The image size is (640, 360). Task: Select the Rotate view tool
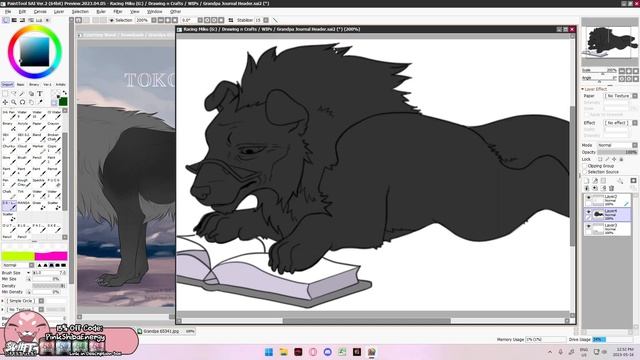click(x=22, y=102)
